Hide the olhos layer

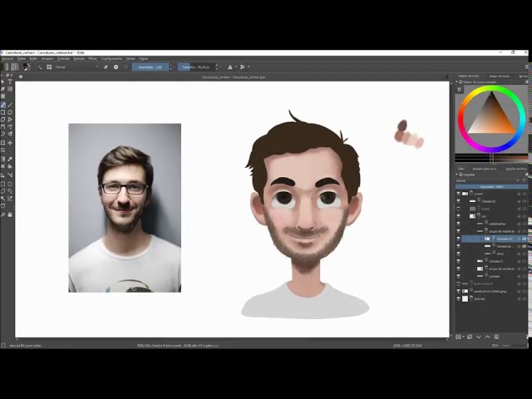point(458,254)
